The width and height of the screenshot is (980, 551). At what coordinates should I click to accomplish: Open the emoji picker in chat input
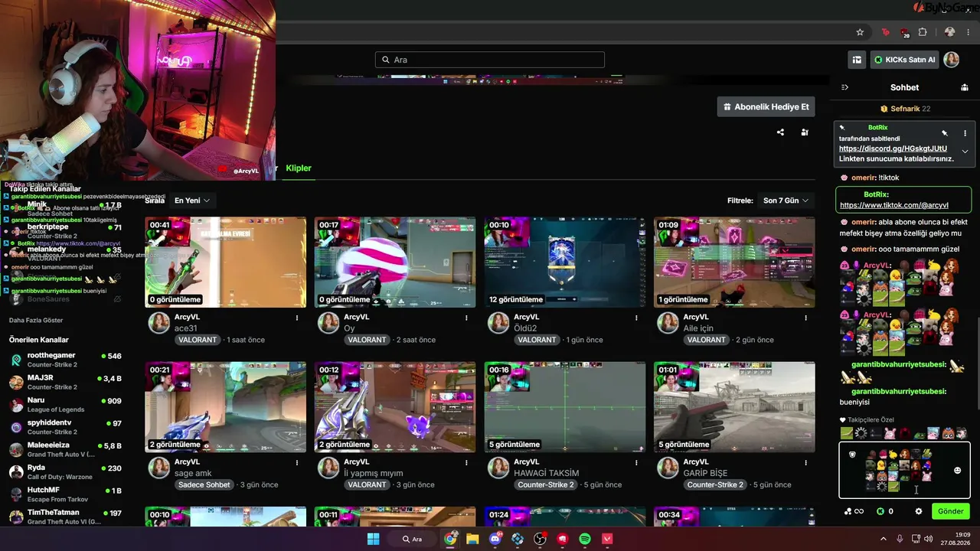pyautogui.click(x=957, y=470)
